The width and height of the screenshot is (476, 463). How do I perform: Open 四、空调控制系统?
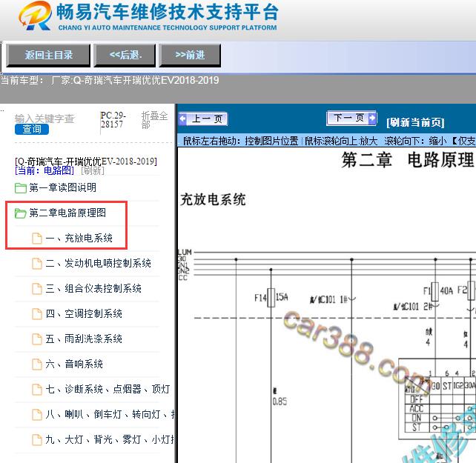coord(84,313)
